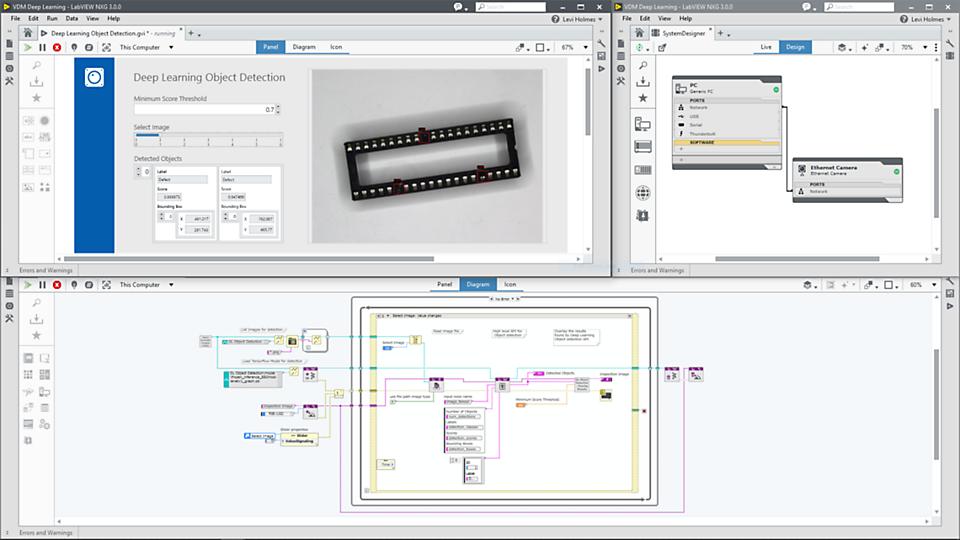Screen dimensions: 960x540
Task: Open Data menu in left LabVIEW window
Action: 72,18
